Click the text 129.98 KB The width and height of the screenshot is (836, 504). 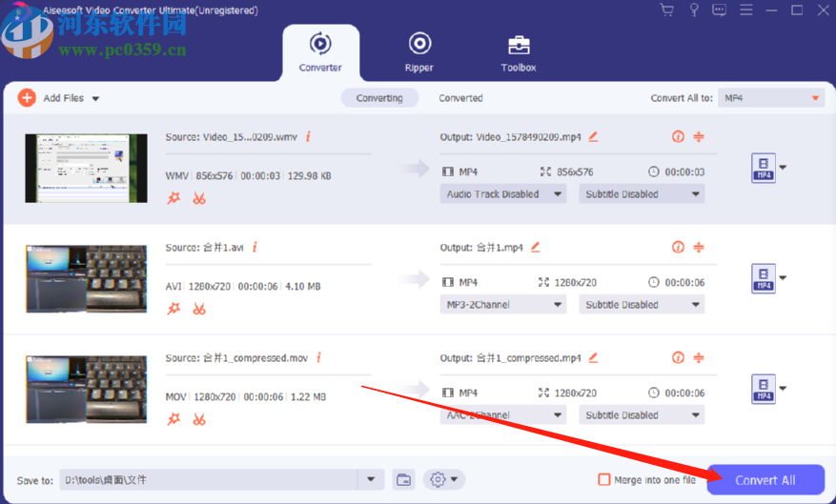(309, 176)
